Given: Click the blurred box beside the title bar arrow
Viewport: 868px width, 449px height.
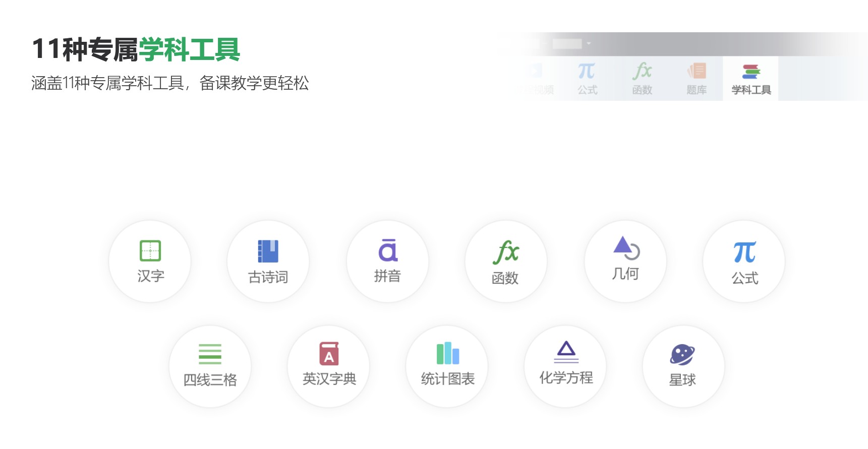Looking at the screenshot, I should click(x=567, y=44).
